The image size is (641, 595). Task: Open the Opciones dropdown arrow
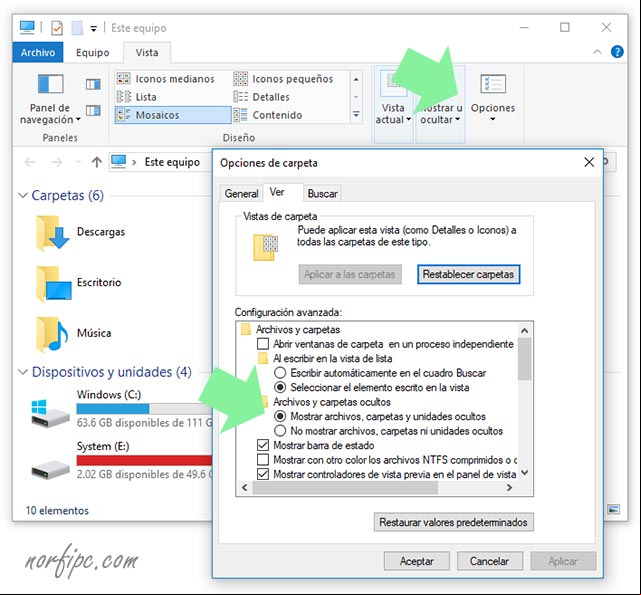[x=493, y=119]
